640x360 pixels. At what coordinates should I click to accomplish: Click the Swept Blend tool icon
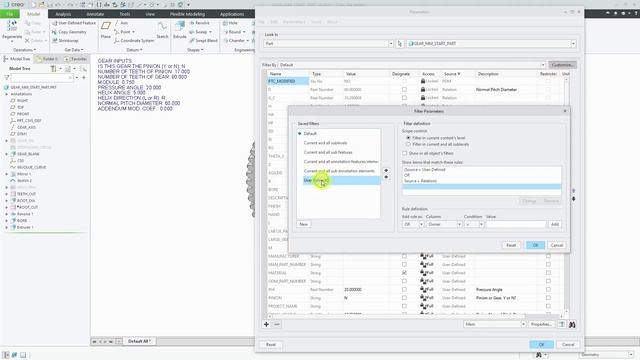point(192,40)
